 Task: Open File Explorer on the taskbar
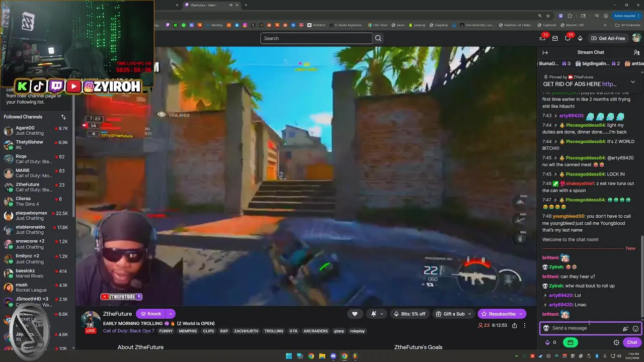click(322, 356)
